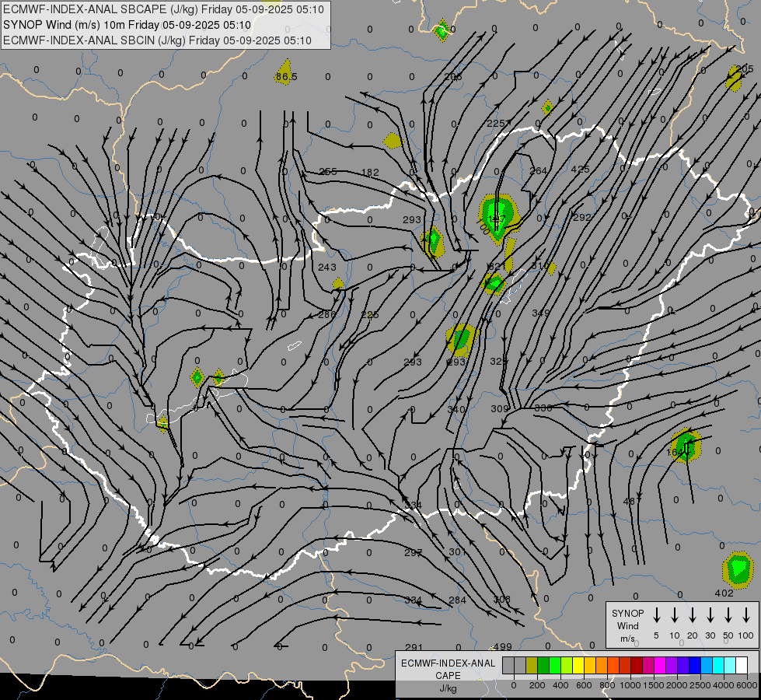Select the bright green CAPE legend swatch

click(555, 666)
